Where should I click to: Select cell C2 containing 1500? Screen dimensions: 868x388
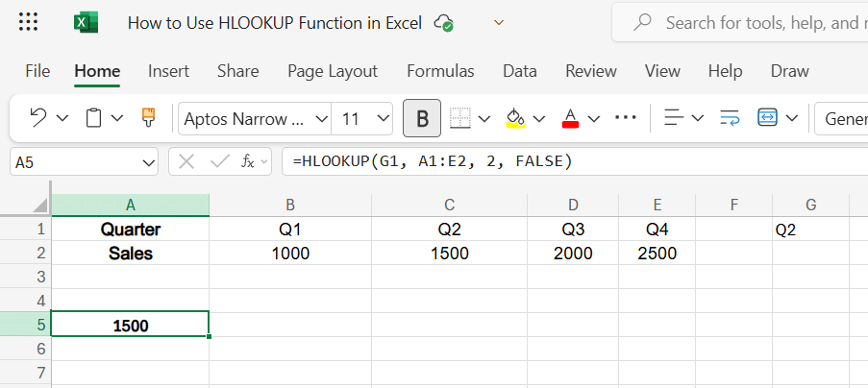[x=449, y=254]
